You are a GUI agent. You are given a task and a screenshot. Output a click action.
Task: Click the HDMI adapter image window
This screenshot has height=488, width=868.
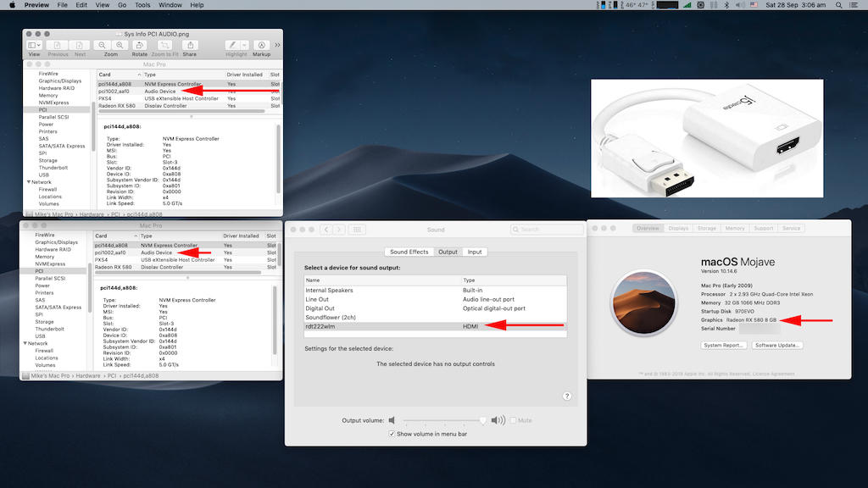click(707, 138)
